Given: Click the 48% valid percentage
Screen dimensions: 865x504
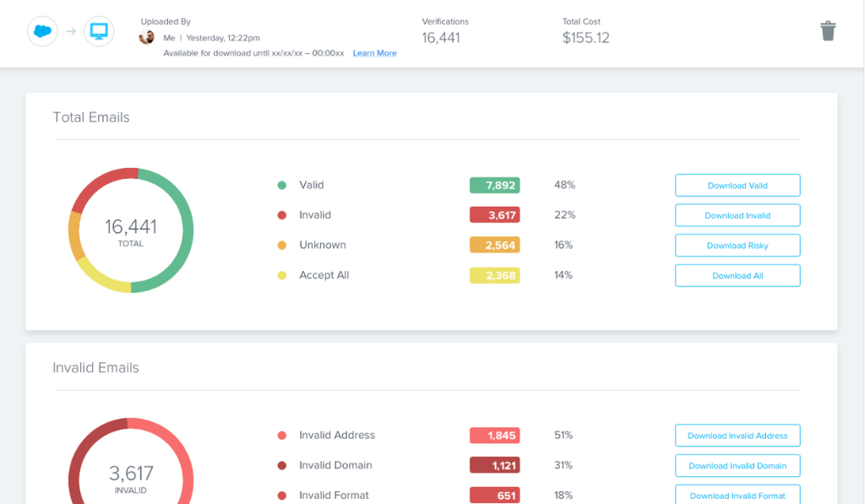Looking at the screenshot, I should [x=564, y=185].
